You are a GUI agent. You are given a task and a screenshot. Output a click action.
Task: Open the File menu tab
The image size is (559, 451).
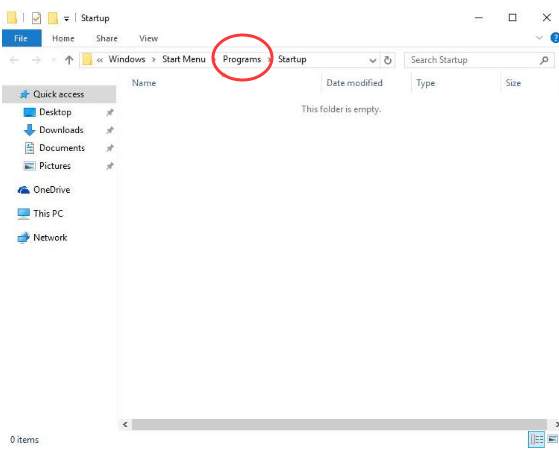click(21, 38)
